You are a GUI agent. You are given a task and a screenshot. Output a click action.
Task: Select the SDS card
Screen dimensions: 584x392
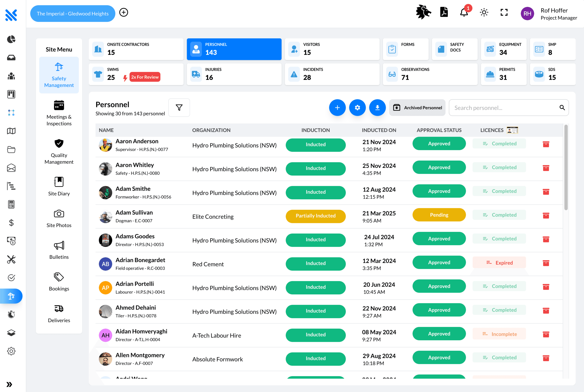click(553, 74)
